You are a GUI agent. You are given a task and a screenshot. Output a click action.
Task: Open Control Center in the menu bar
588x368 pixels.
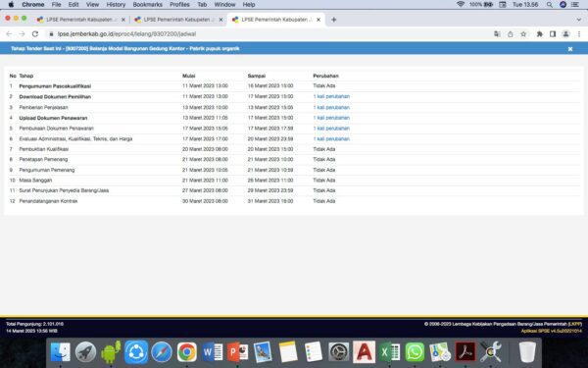pyautogui.click(x=575, y=5)
